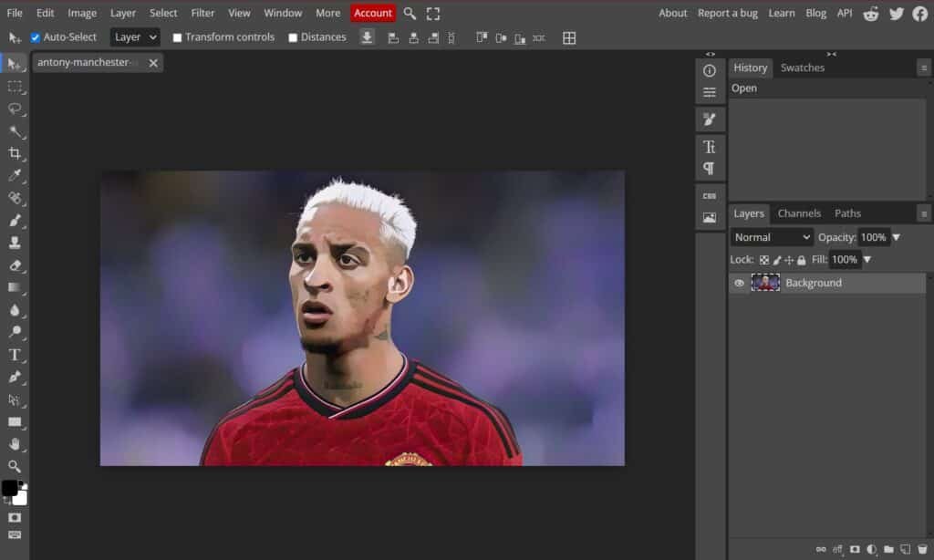
Task: Click the red Account button
Action: (373, 14)
